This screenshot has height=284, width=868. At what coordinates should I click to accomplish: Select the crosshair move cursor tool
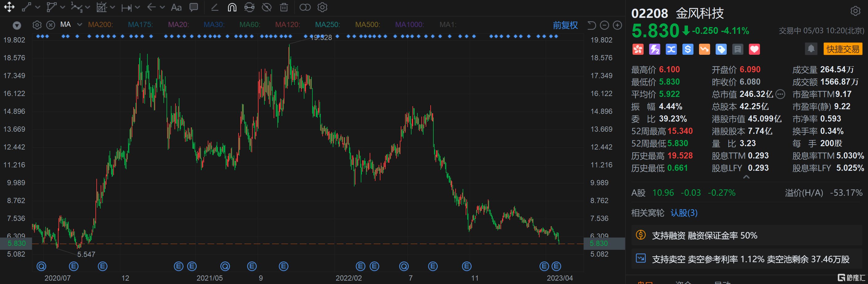pos(9,7)
